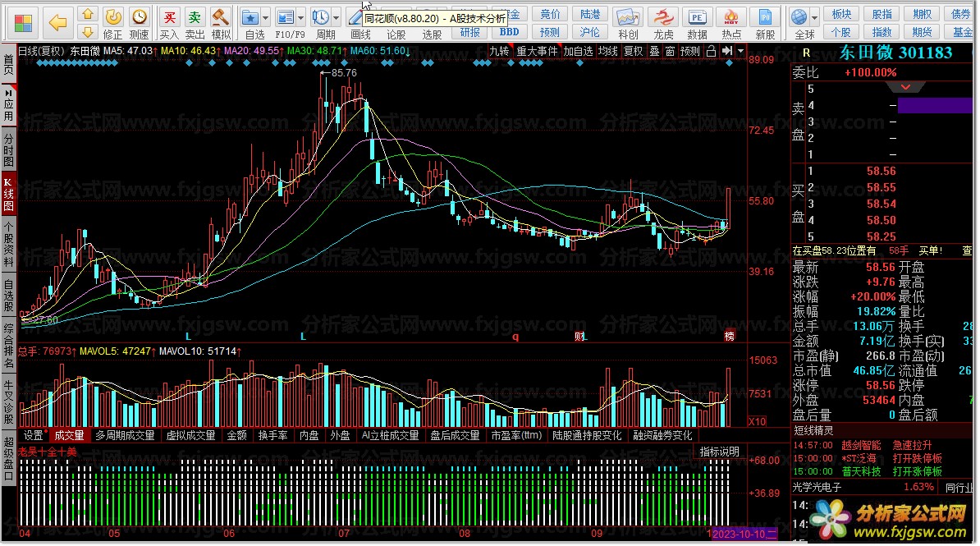Open the 全球 globe dropdown arrow
The height and width of the screenshot is (546, 980).
[x=814, y=17]
